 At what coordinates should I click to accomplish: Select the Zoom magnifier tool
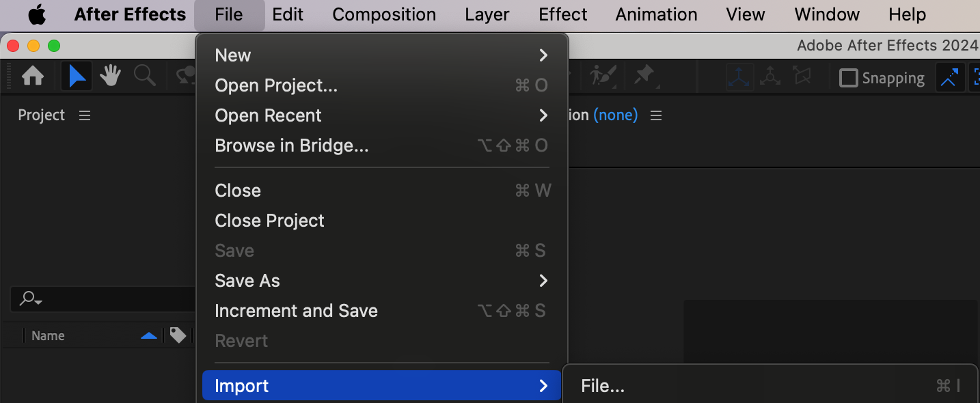tap(144, 77)
